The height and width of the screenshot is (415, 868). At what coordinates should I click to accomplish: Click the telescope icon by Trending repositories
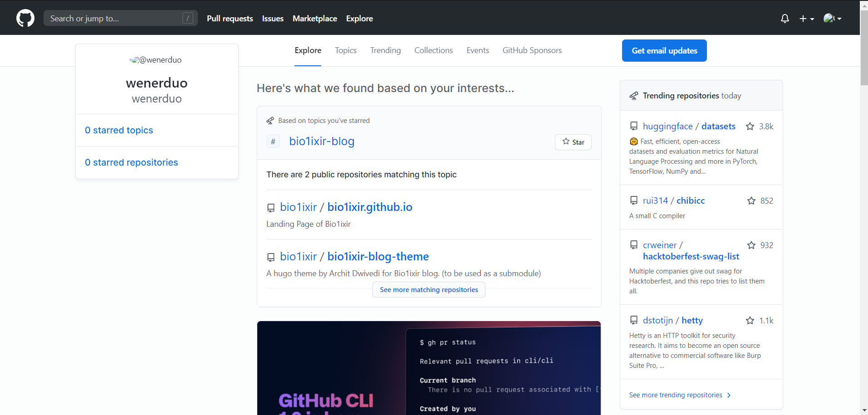tap(634, 96)
